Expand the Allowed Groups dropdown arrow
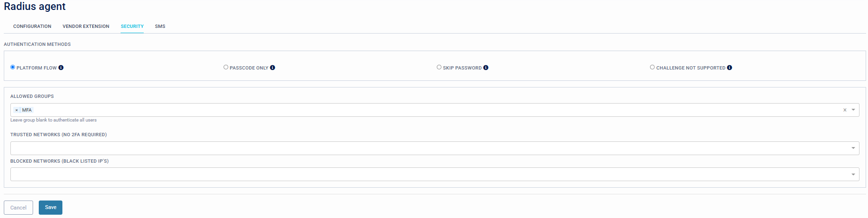 tap(853, 110)
